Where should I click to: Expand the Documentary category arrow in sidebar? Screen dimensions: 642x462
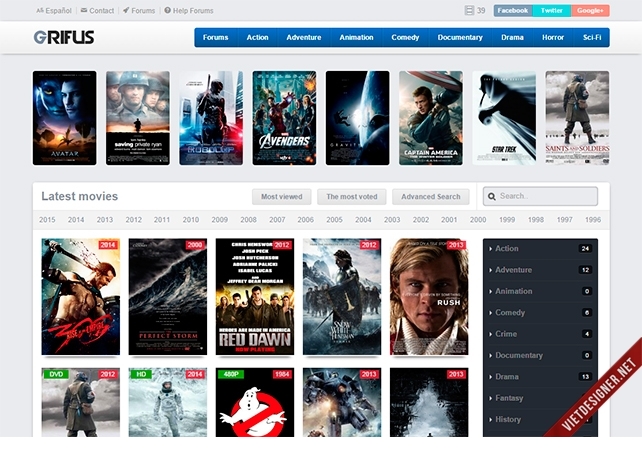pyautogui.click(x=491, y=355)
